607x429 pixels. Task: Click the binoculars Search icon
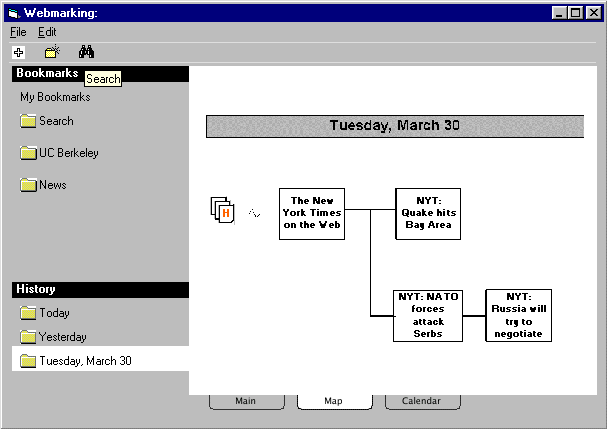(86, 52)
